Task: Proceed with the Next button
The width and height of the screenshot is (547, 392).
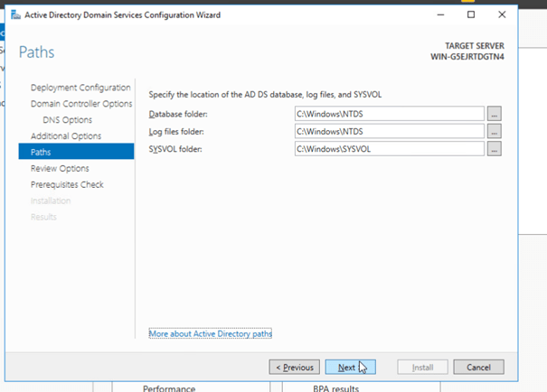Action: (349, 367)
